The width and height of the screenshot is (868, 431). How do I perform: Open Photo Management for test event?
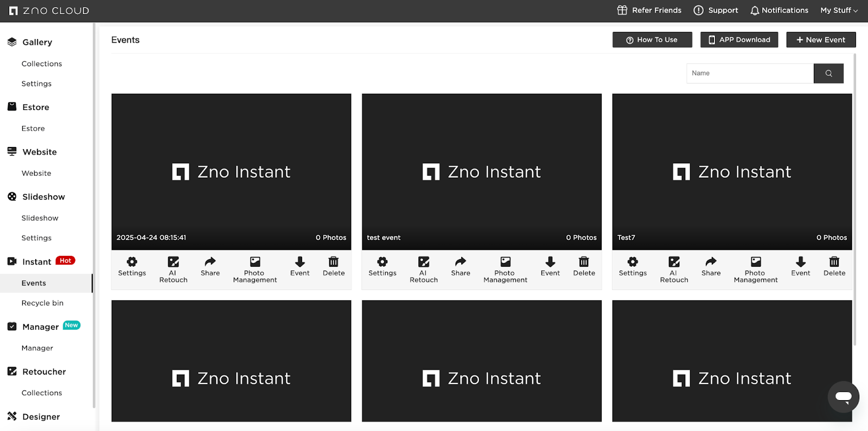[505, 269]
